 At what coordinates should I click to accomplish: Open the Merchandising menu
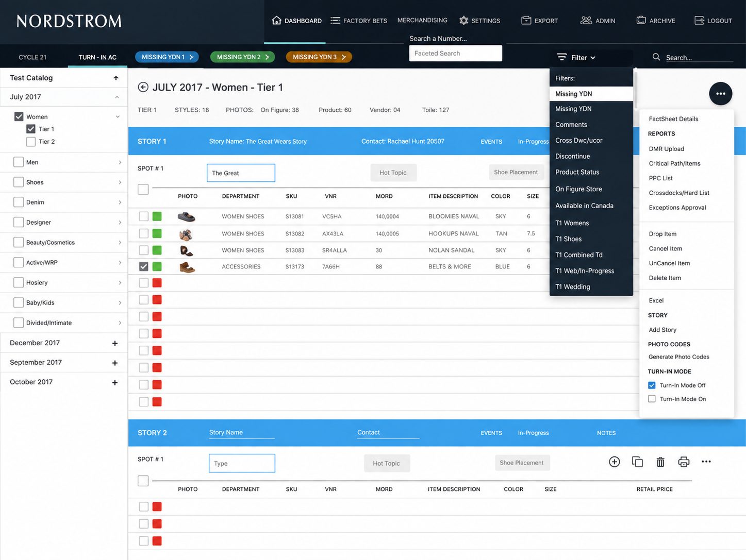pos(422,20)
